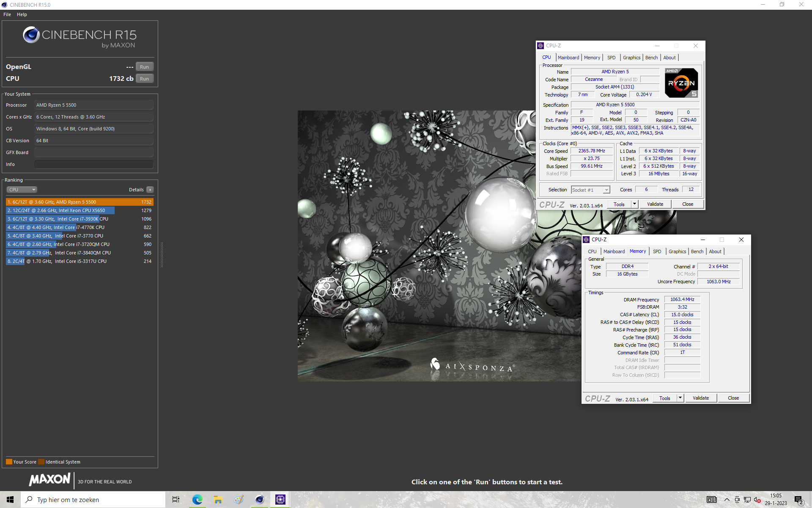Click the paint-style taskbar icon next to File Explorer
Viewport: 812px width, 508px height.
click(x=239, y=500)
